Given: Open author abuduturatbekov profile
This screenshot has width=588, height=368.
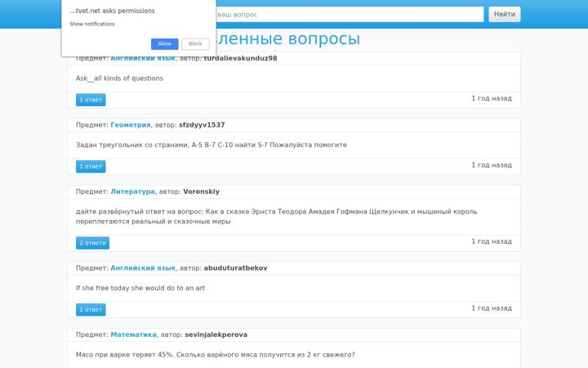Looking at the screenshot, I should coord(235,268).
